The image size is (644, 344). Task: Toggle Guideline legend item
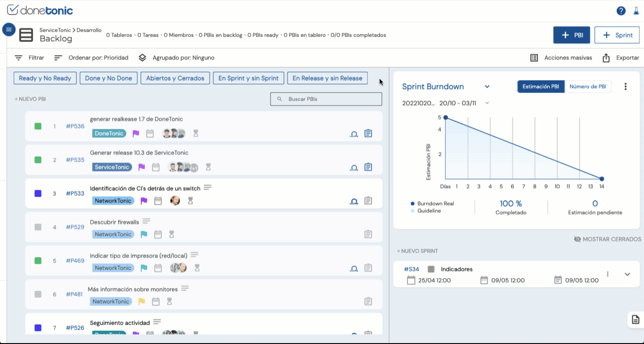[425, 211]
